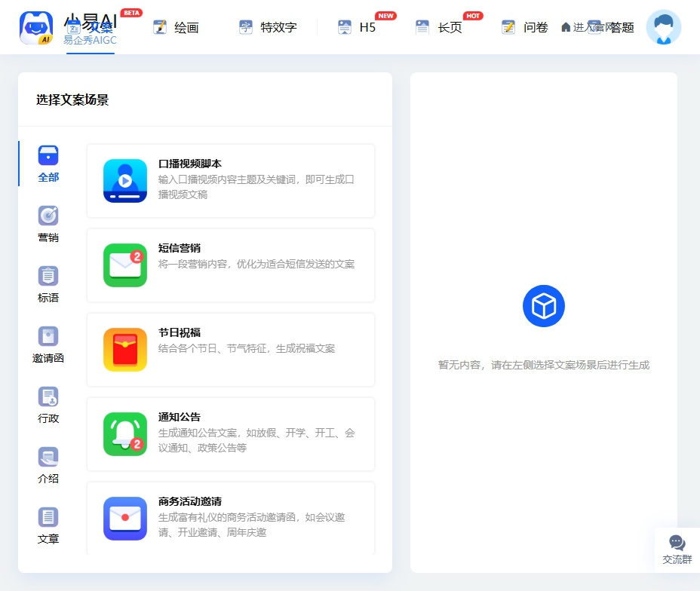The width and height of the screenshot is (700, 591).
Task: Switch to the 标语 slogan category
Action: (48, 284)
